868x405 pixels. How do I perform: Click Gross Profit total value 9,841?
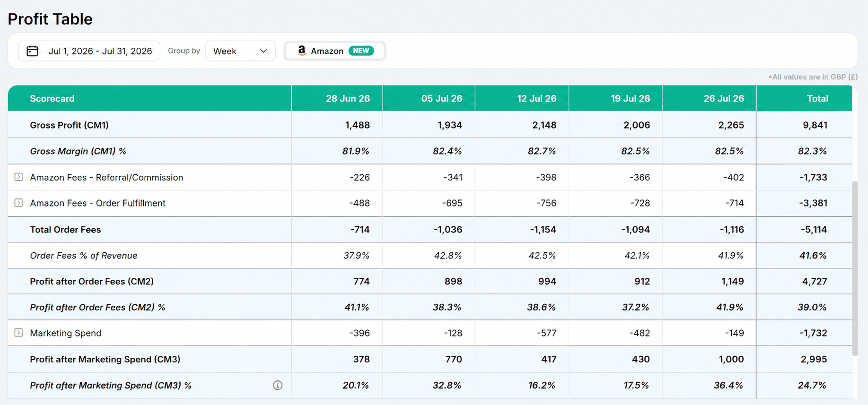pyautogui.click(x=815, y=125)
